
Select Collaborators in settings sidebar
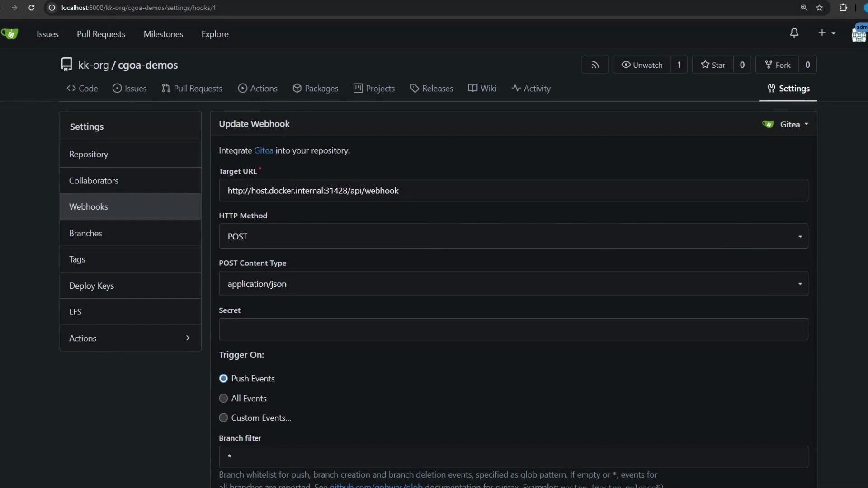(x=130, y=181)
